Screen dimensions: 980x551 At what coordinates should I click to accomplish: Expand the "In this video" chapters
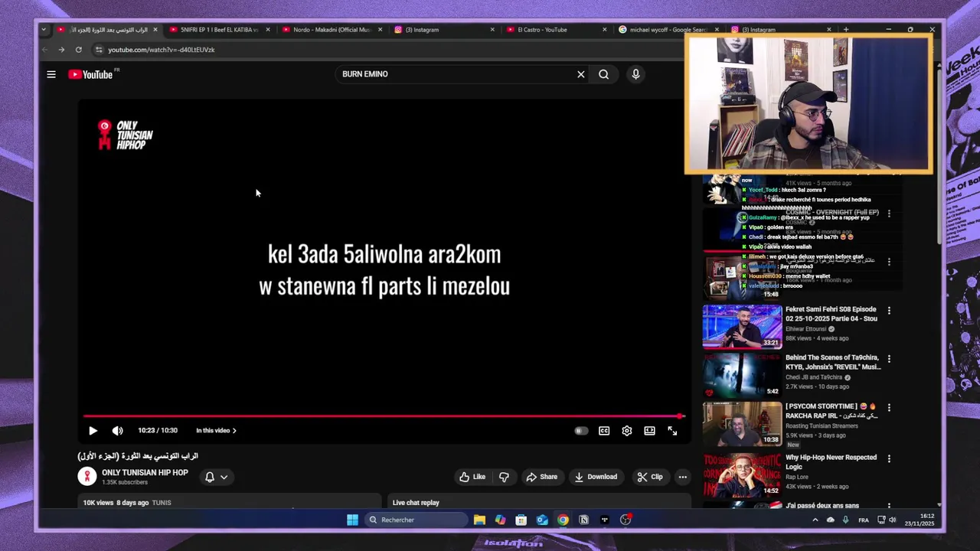pyautogui.click(x=216, y=431)
